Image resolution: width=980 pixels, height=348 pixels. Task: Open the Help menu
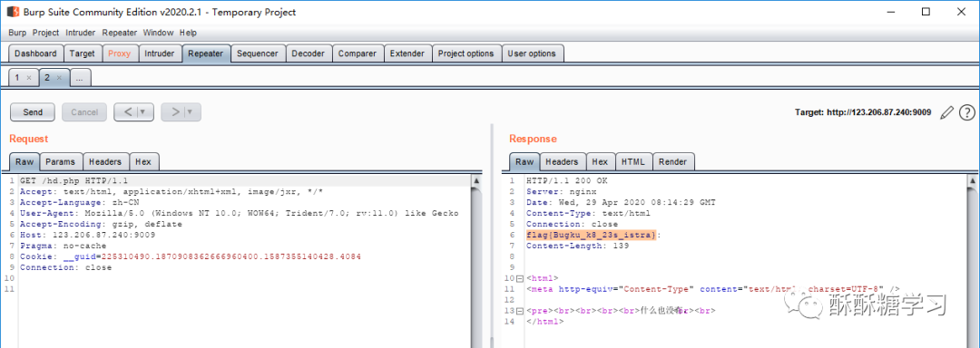[188, 33]
